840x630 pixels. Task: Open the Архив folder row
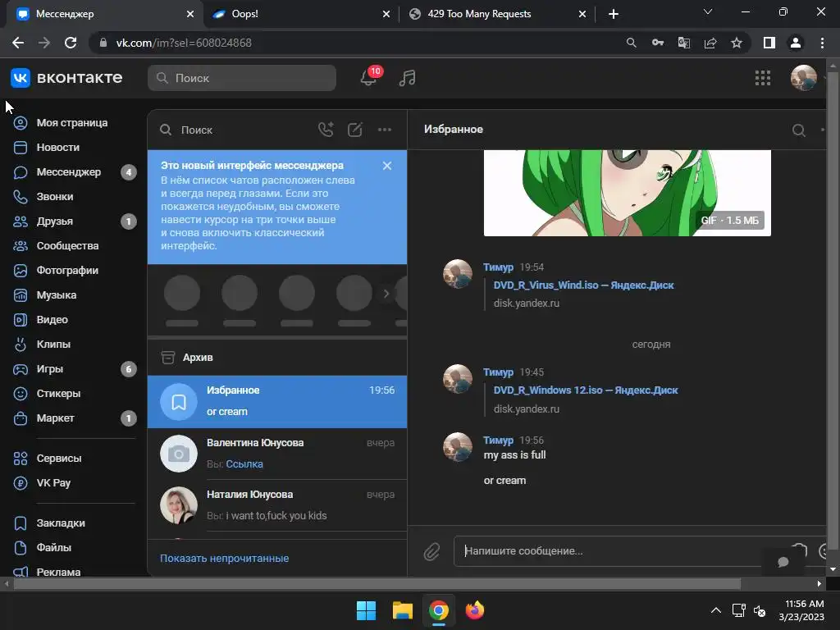click(x=277, y=358)
